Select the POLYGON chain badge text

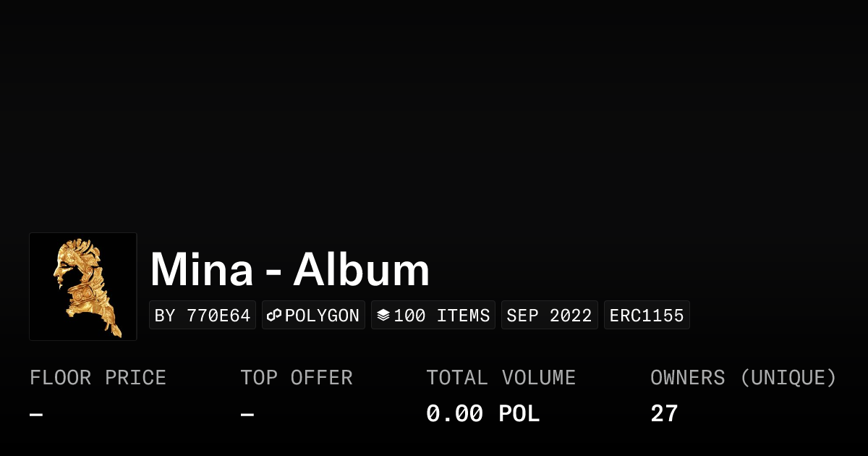[x=322, y=316]
